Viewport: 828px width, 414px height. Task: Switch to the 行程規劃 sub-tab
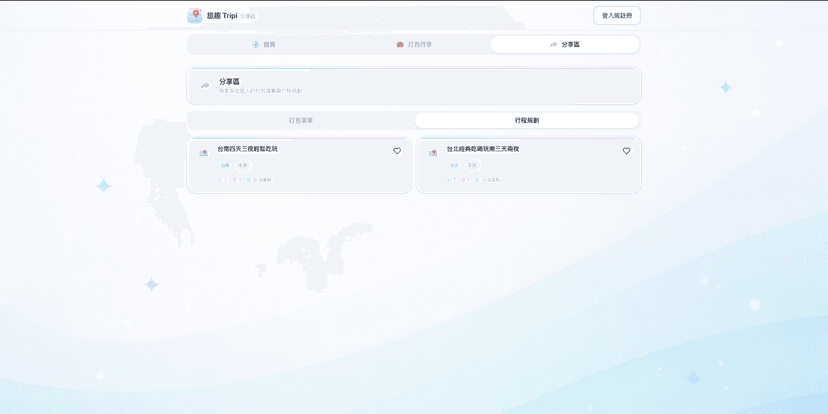pos(527,120)
